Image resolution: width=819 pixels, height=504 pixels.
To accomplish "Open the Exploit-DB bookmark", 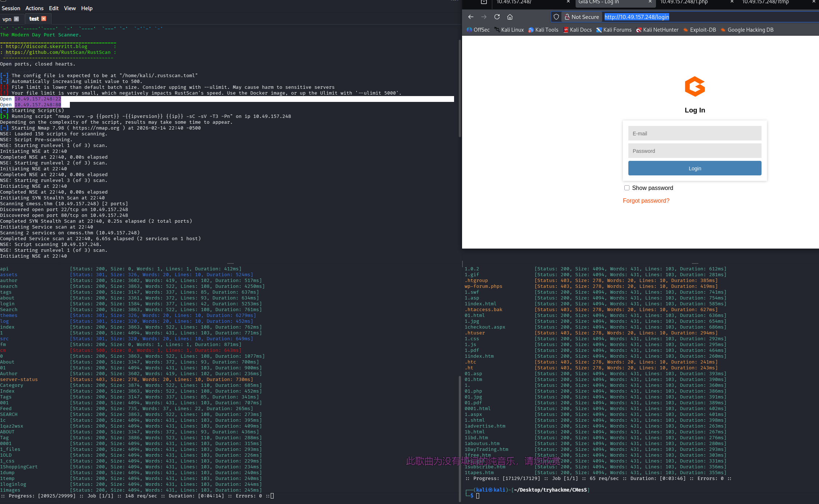I will 699,30.
